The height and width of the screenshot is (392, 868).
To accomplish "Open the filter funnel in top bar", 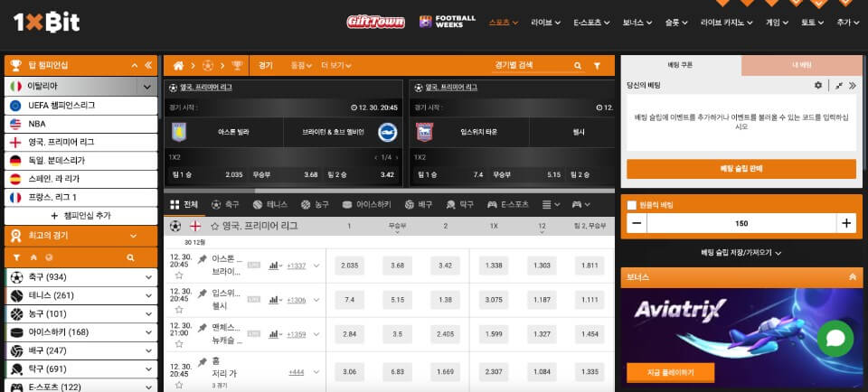I will (597, 66).
